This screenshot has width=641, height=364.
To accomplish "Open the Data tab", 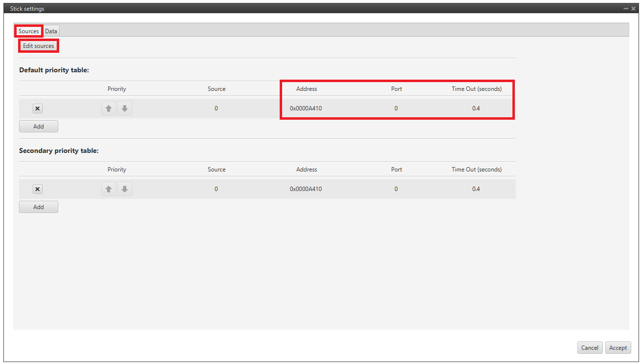I will [x=51, y=31].
